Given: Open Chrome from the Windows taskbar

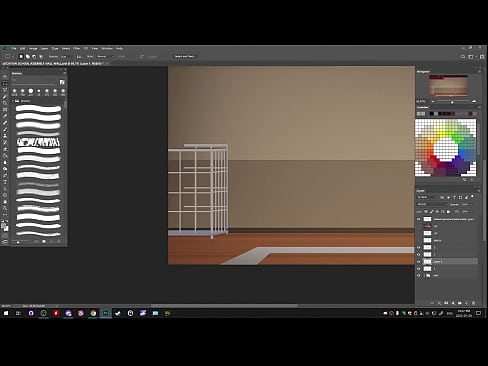Looking at the screenshot, I should pos(93,313).
